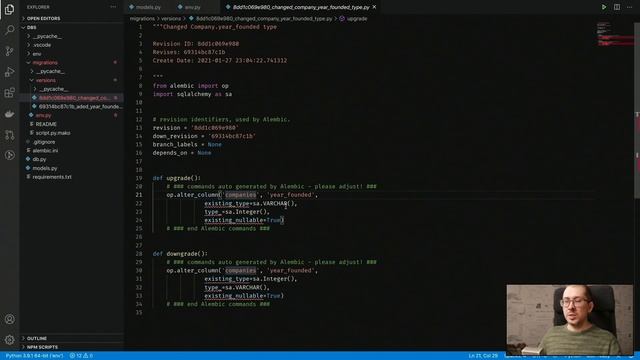Click 'type_=sa.VARCHAR(),' on line 32
The height and width of the screenshot is (360, 640).
tap(237, 287)
